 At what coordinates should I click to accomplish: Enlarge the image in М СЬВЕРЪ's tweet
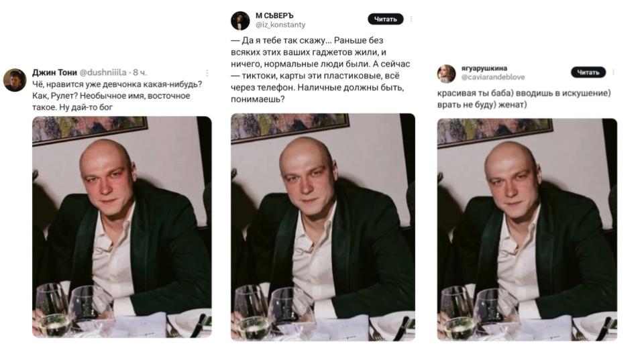pos(323,225)
